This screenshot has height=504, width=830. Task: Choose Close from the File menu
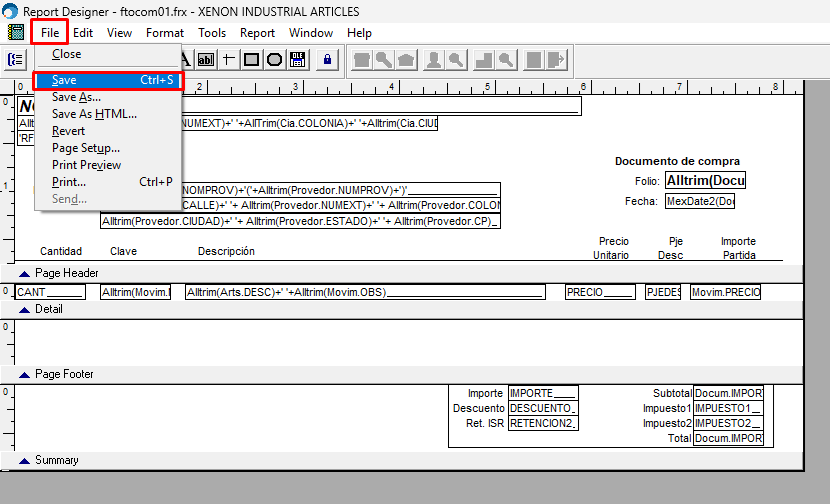pos(108,54)
